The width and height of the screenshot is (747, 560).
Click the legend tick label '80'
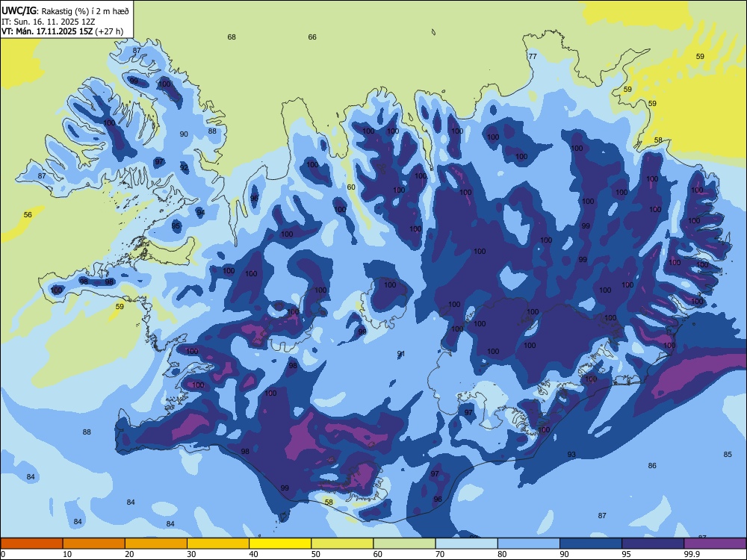point(503,554)
